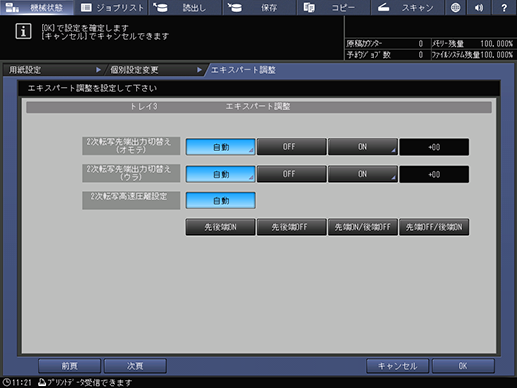Choose the 先後端ON option
The height and width of the screenshot is (388, 517).
coord(220,227)
